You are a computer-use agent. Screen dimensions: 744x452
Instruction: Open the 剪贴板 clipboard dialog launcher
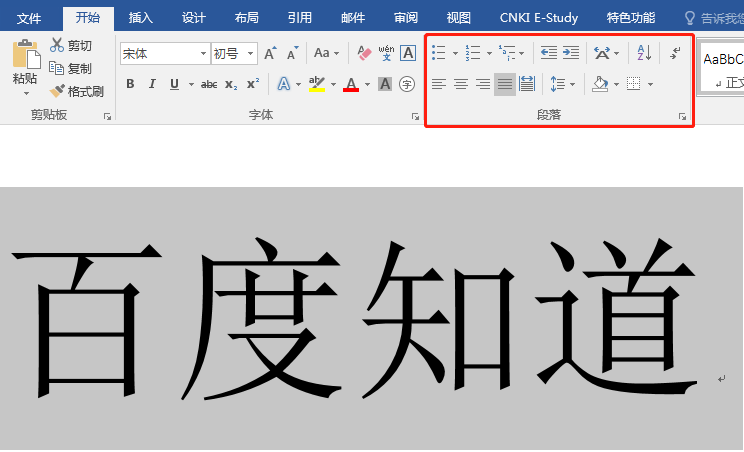tap(107, 116)
